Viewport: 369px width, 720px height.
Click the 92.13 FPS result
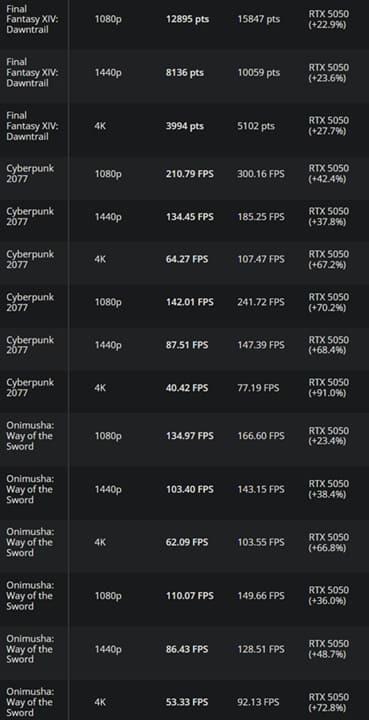258,702
